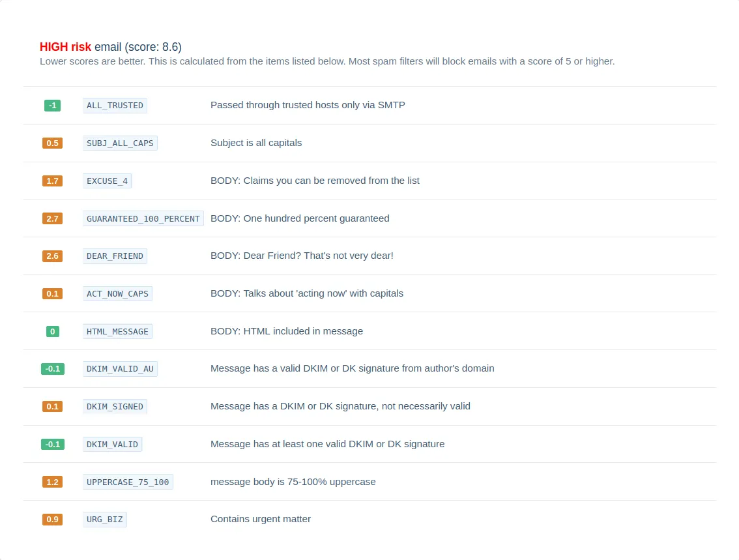Click the UPPERCASE_75_100 rule tag
Viewport: 739px width, 560px height.
[128, 482]
